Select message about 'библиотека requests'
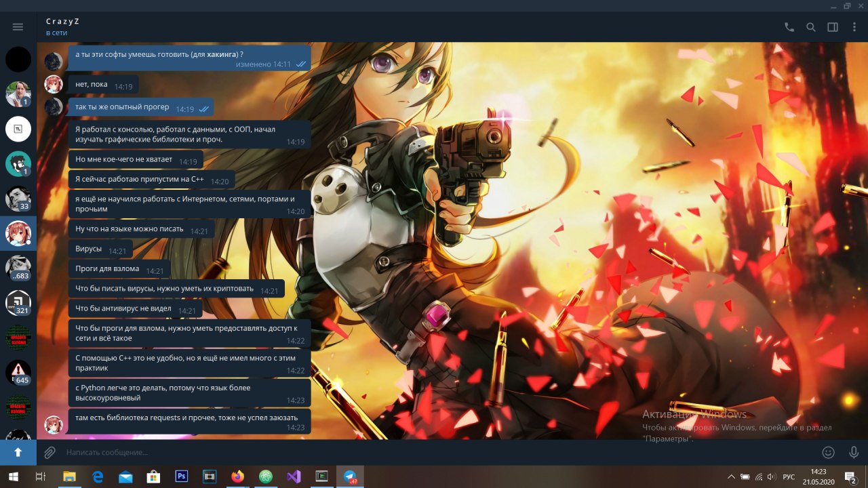This screenshot has height=488, width=868. point(189,421)
